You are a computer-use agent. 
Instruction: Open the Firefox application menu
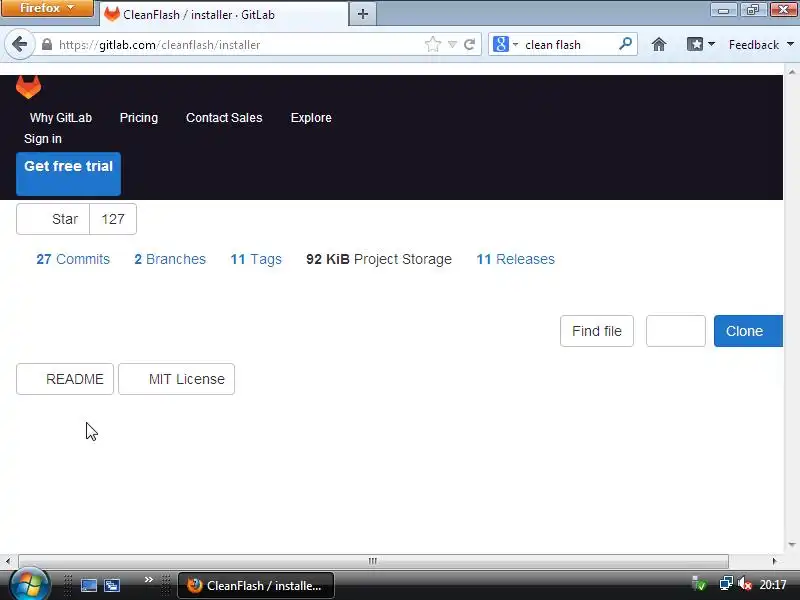click(47, 8)
